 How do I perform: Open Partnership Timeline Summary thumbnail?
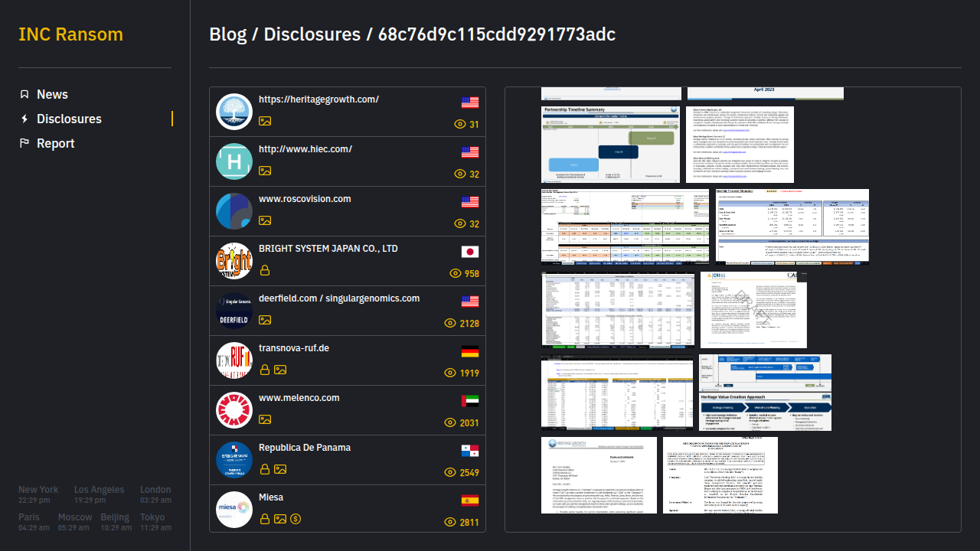click(x=610, y=145)
